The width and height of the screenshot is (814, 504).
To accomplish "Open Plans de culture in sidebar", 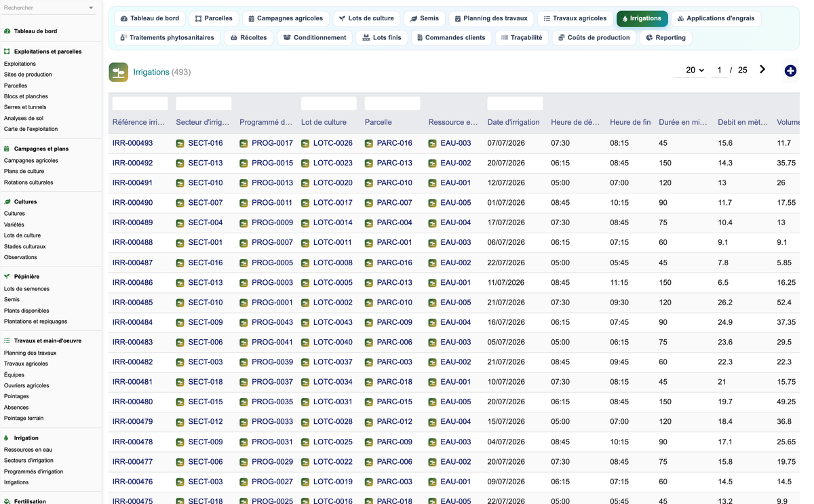I will [x=24, y=172].
